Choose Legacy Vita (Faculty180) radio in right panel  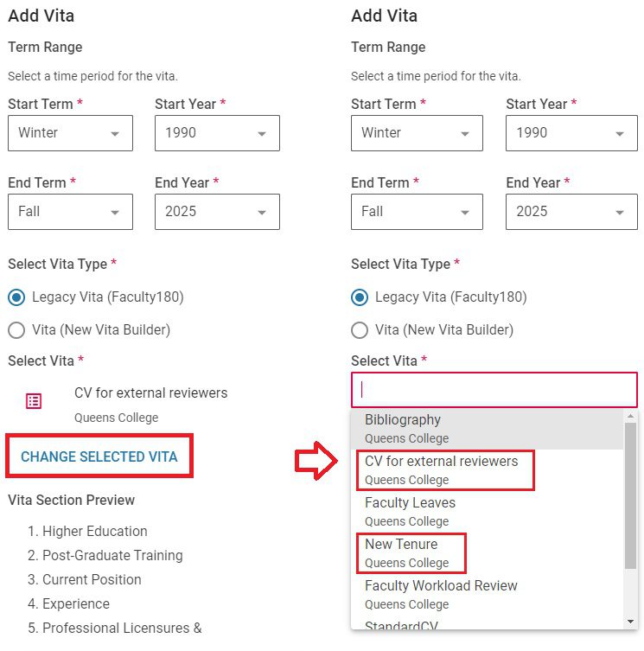[x=360, y=297]
